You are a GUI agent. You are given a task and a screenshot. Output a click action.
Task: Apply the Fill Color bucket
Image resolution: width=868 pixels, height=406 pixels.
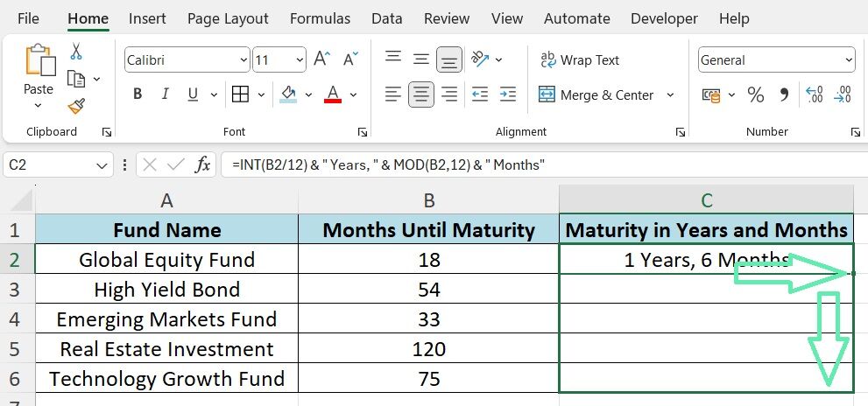pyautogui.click(x=288, y=94)
